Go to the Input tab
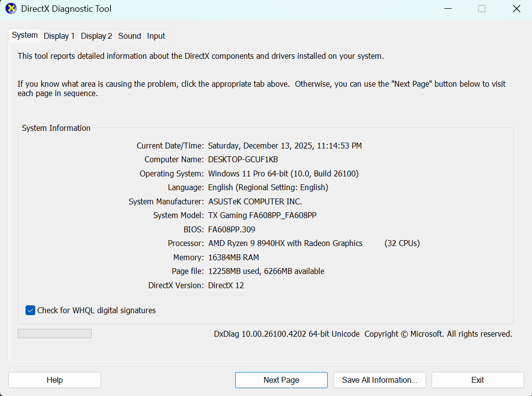Screen dimensions: 532x396 click(156, 36)
